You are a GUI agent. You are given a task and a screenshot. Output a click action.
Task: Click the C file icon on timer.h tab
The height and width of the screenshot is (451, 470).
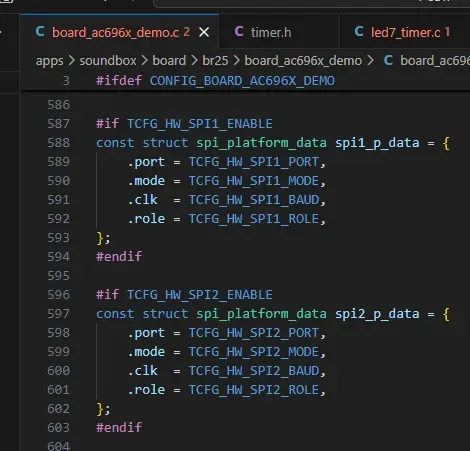click(x=239, y=32)
